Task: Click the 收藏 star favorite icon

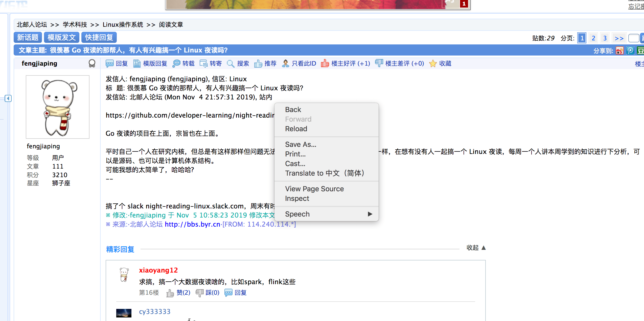Action: (x=433, y=63)
